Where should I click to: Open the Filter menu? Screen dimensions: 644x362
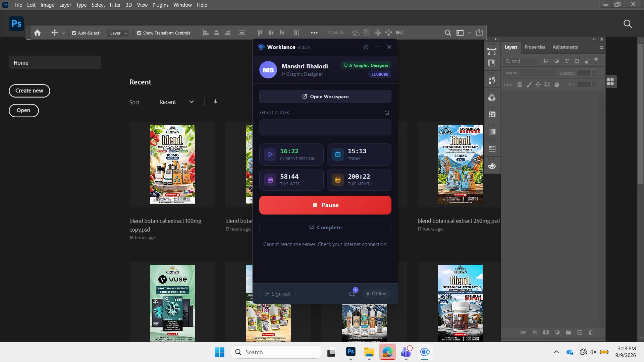pos(115,5)
